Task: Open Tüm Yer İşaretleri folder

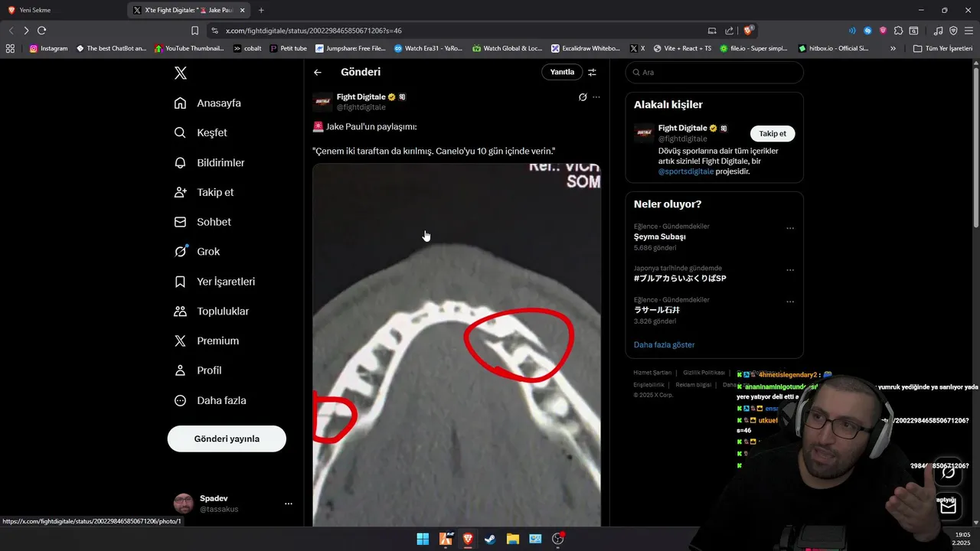Action: [942, 48]
